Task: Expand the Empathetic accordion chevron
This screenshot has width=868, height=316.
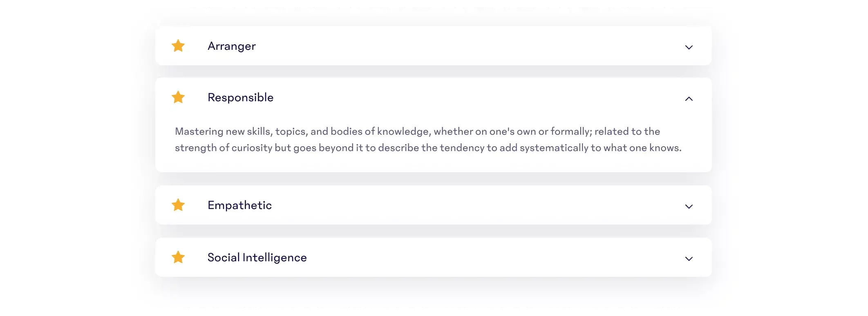Action: coord(689,206)
